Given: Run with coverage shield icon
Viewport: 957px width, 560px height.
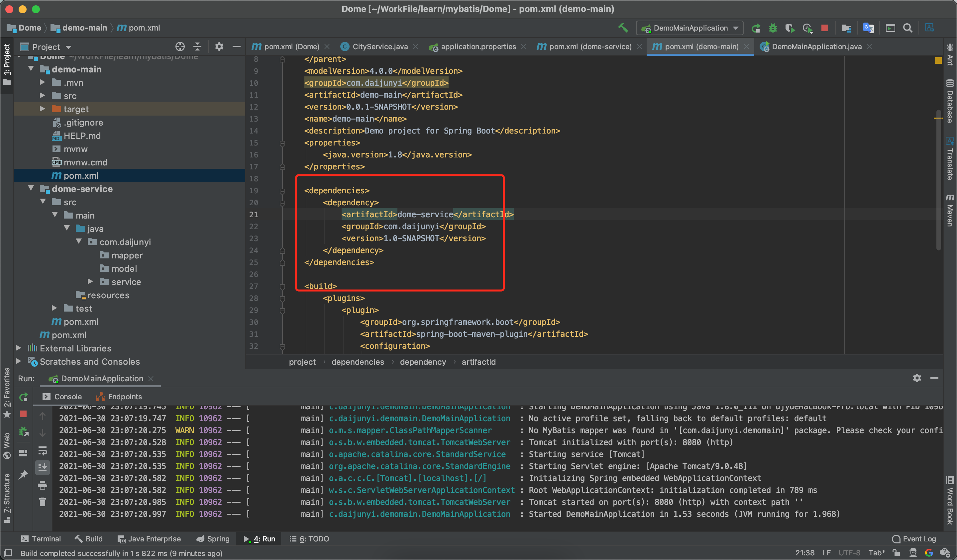Looking at the screenshot, I should pos(790,28).
